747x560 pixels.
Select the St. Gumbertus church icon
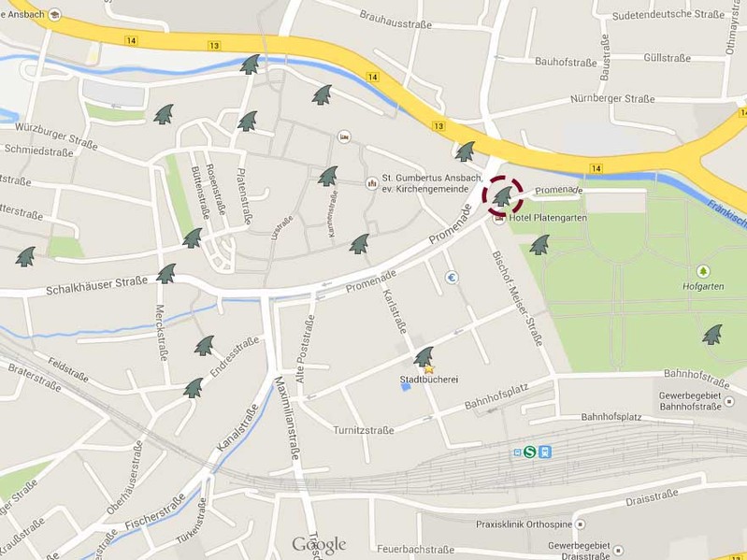372,183
